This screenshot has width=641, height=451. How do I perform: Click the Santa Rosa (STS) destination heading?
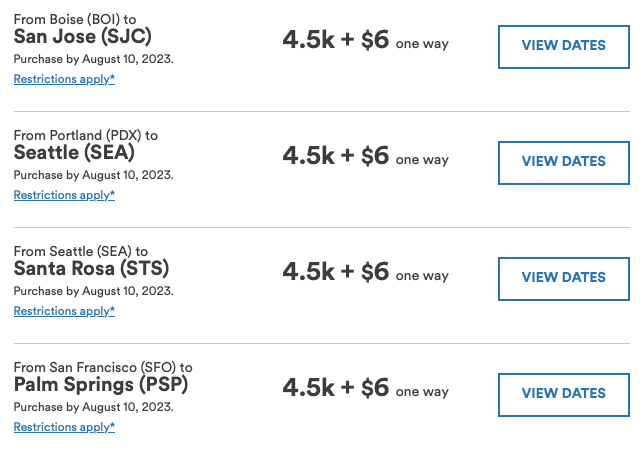[x=91, y=269]
